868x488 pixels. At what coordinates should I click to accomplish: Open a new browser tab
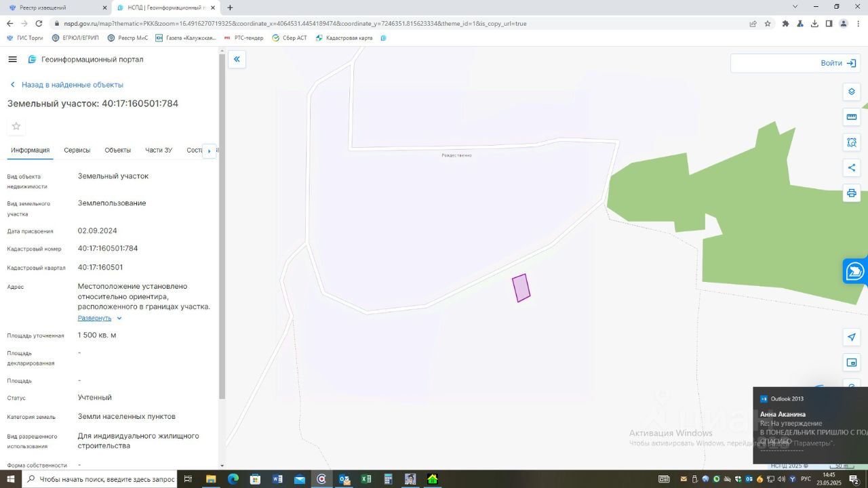pyautogui.click(x=230, y=7)
